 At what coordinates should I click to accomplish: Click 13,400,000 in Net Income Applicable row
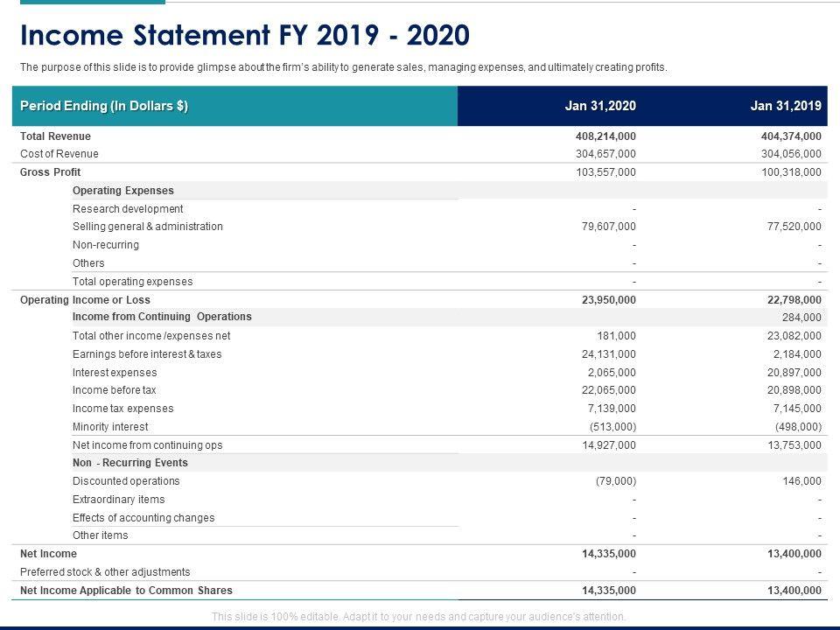[794, 591]
